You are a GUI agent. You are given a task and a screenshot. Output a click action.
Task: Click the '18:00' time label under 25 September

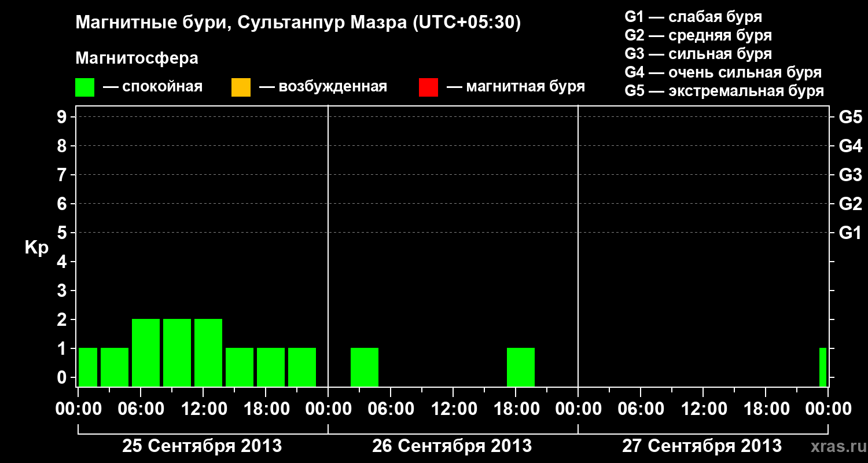tap(266, 409)
